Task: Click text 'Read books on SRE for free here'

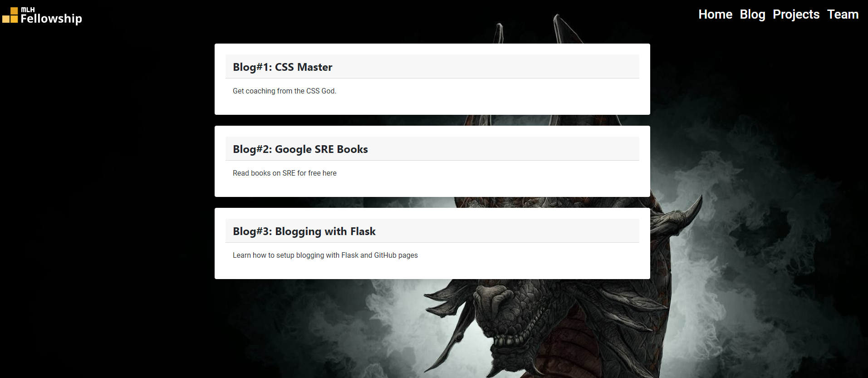Action: (x=284, y=173)
